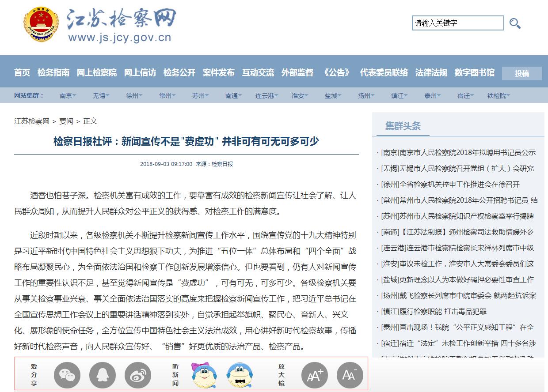Open the 《公告》 navigation item
Image resolution: width=548 pixels, height=392 pixels.
[337, 72]
